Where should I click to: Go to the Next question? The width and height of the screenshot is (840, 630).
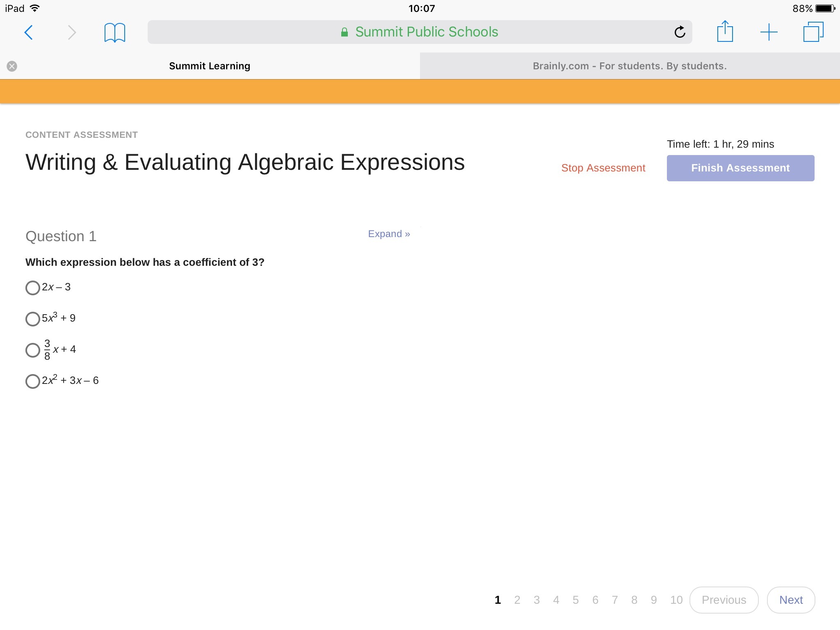click(790, 600)
